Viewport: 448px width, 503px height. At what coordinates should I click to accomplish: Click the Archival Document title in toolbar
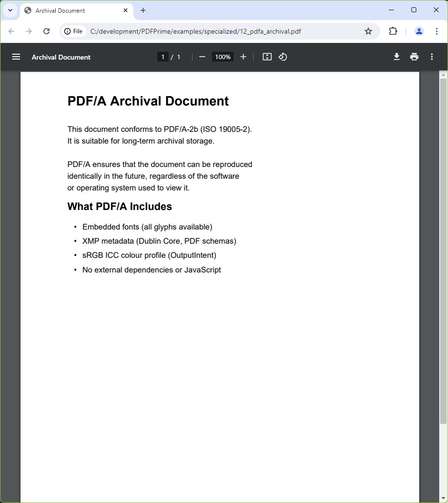click(61, 57)
